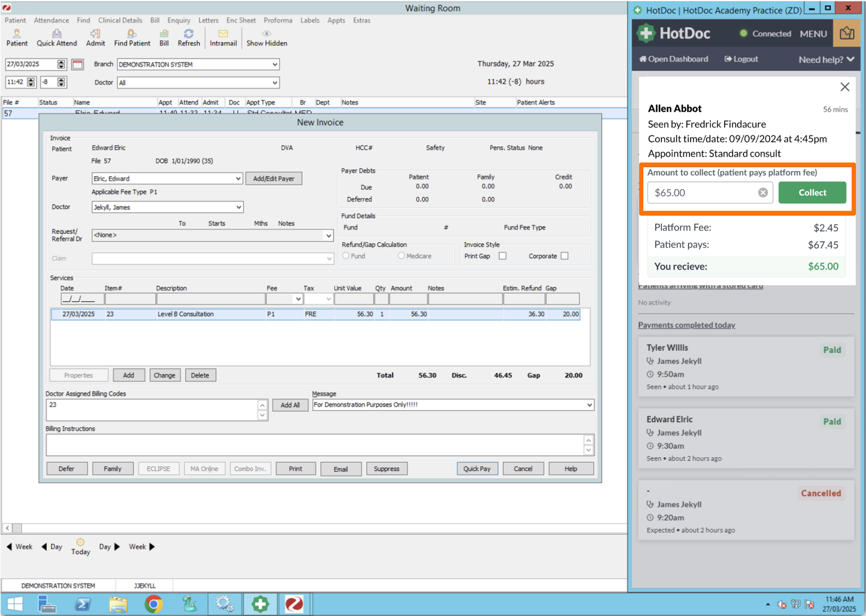Click the Email invoice button
866x616 pixels.
[341, 469]
